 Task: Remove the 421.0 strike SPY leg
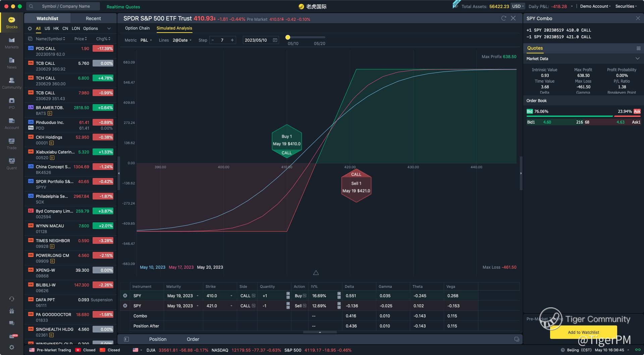[125, 306]
